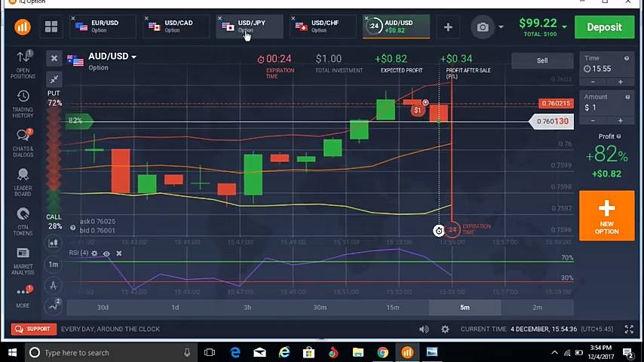Viewport: 644px width, 362px height.
Task: Increase the amount with plus
Action: (620, 121)
